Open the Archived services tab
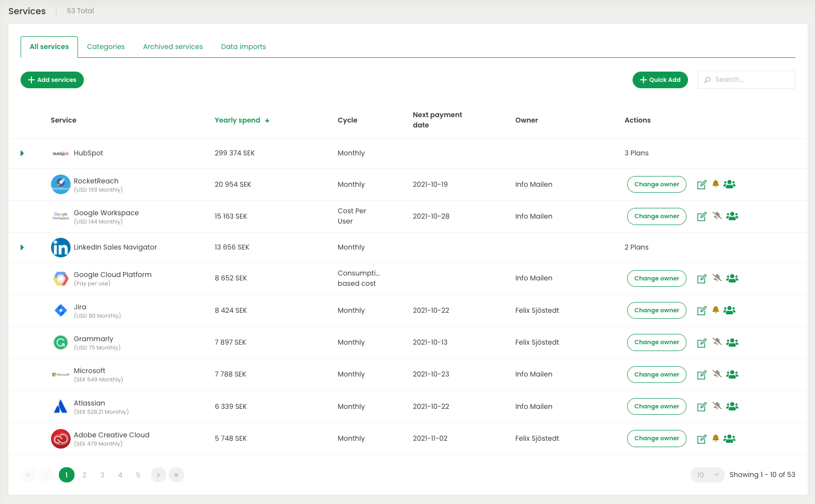 tap(173, 47)
